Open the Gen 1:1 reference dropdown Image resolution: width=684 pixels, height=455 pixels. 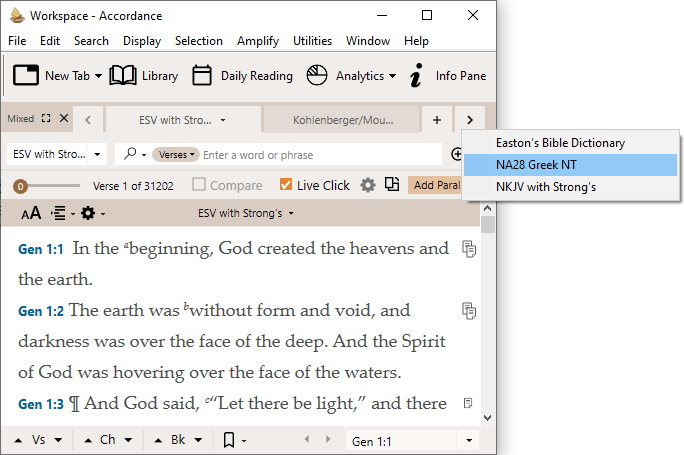(x=468, y=441)
